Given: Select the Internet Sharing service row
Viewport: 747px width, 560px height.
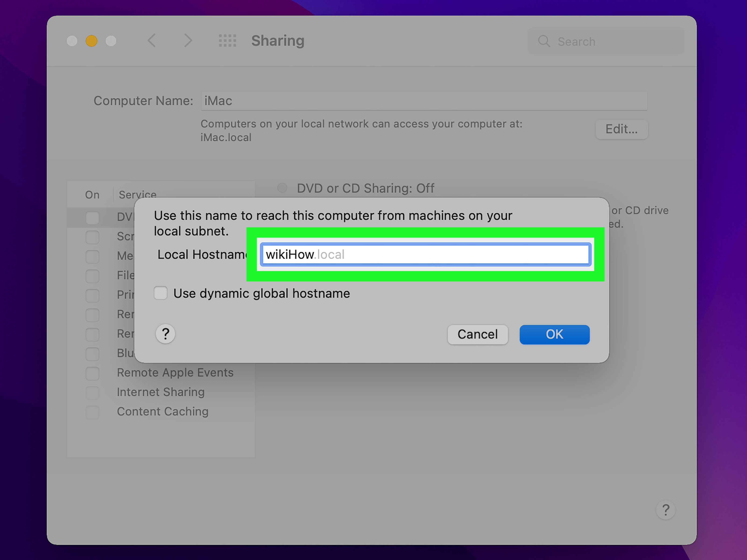Looking at the screenshot, I should [161, 392].
